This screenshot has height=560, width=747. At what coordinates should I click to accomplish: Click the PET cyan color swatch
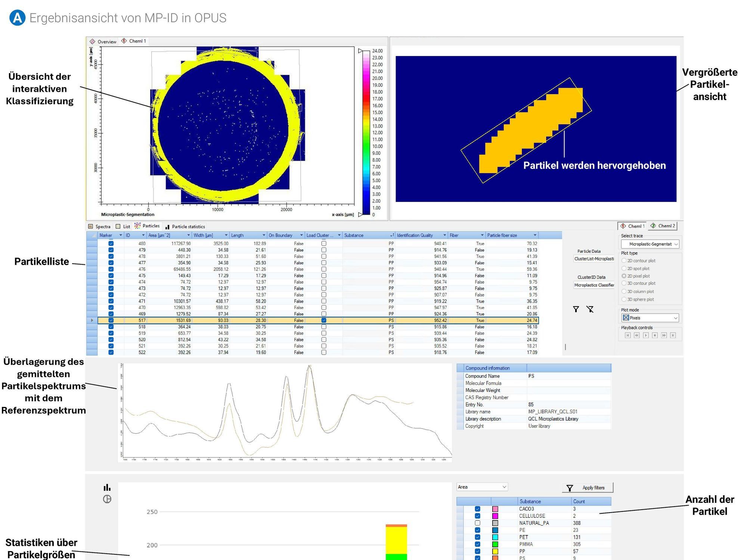pyautogui.click(x=495, y=537)
